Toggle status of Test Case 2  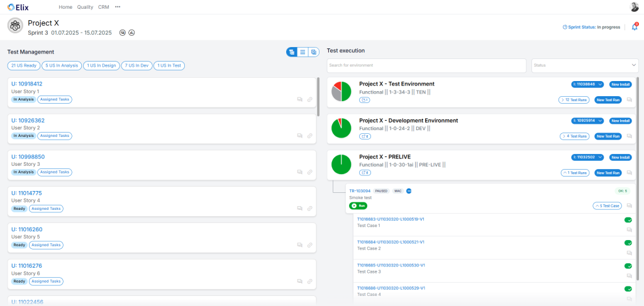point(628,243)
